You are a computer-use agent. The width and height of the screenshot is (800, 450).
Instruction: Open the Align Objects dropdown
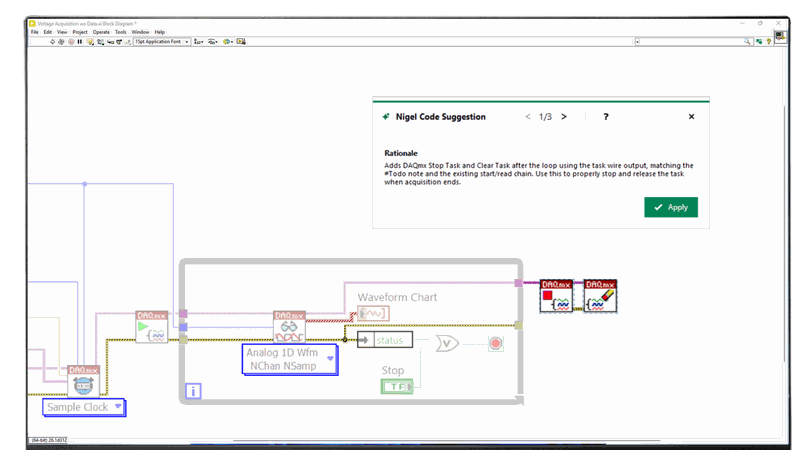pos(198,42)
